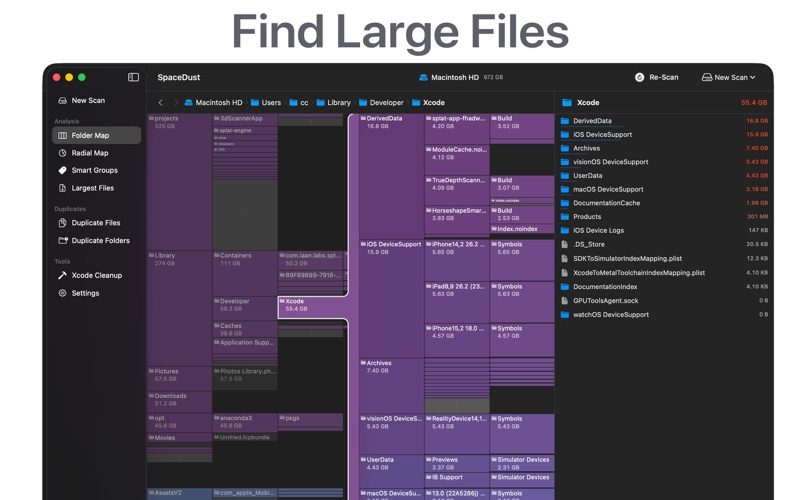Click cc in the breadcrumb path

click(299, 103)
